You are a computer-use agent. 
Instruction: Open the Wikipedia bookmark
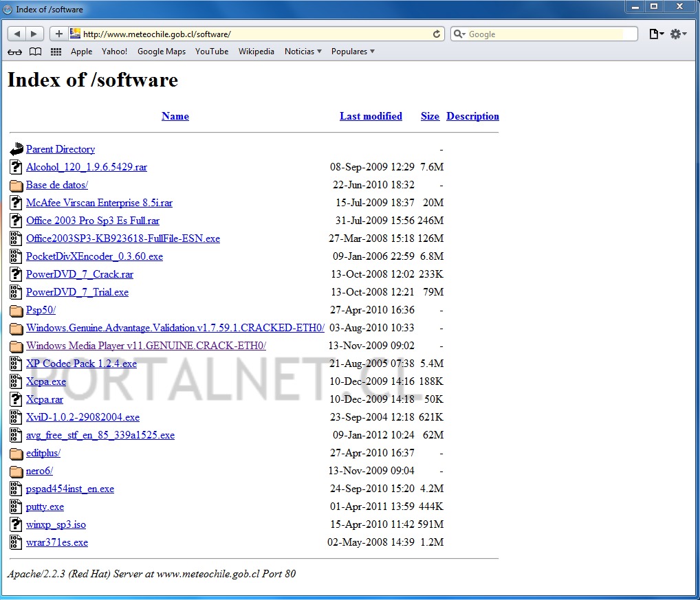click(x=256, y=52)
